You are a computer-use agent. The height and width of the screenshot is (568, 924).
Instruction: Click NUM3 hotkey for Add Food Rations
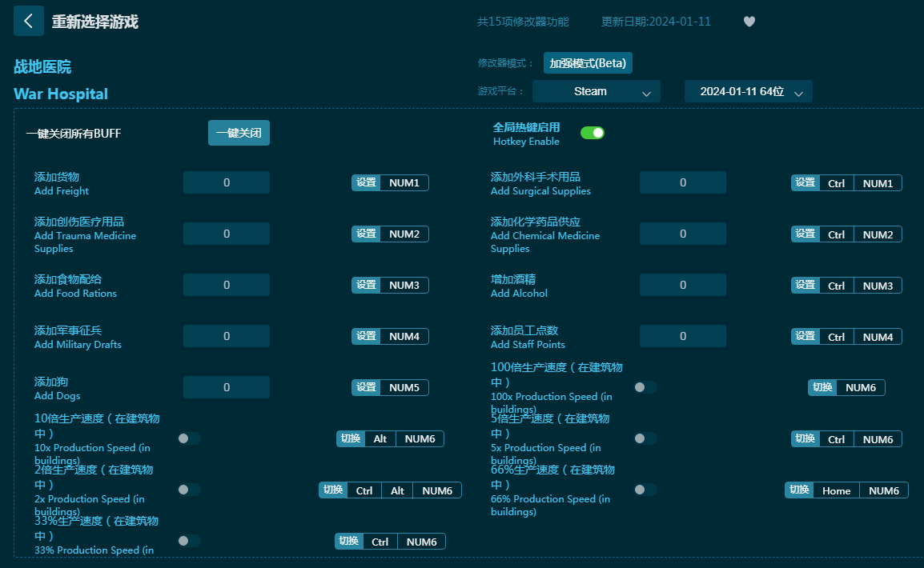coord(404,285)
